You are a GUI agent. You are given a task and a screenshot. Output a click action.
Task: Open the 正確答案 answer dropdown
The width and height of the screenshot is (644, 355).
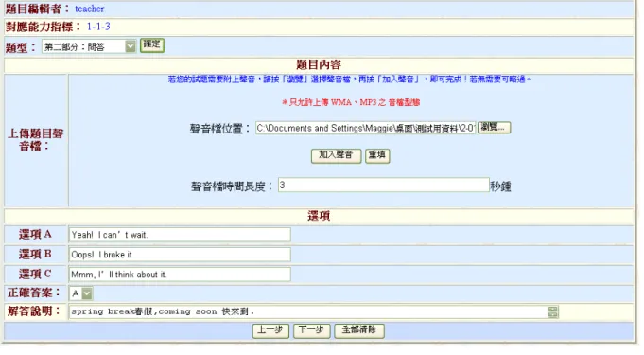point(81,293)
